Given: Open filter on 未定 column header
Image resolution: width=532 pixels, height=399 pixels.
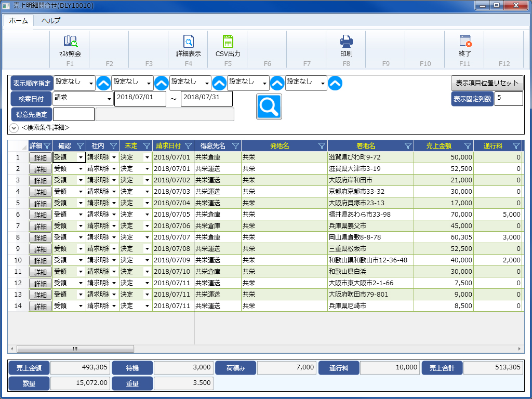Looking at the screenshot, I should point(147,146).
